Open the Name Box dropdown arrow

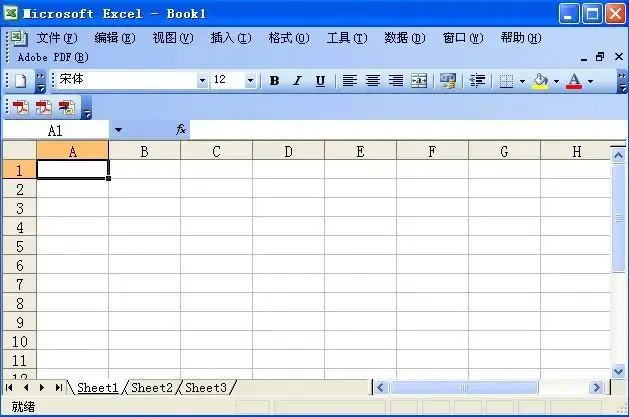pos(118,130)
